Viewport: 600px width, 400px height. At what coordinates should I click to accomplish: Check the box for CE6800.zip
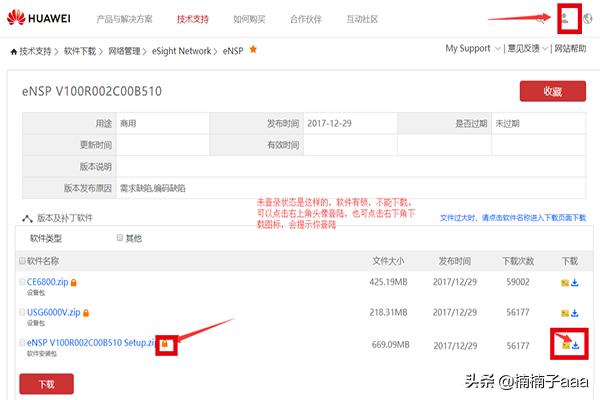(x=22, y=282)
